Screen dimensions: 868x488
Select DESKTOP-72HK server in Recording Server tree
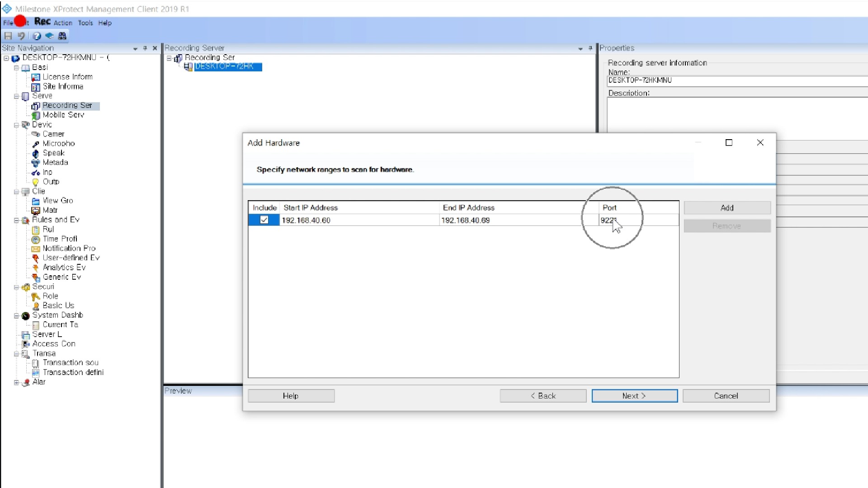click(228, 66)
